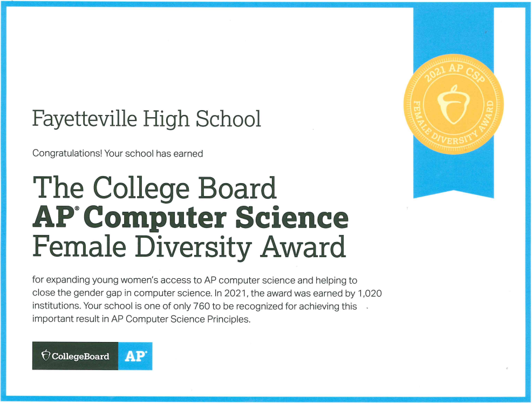Click the "CollegeBoard" wordmark in the dark box
Image resolution: width=532 pixels, height=403 pixels.
80,356
